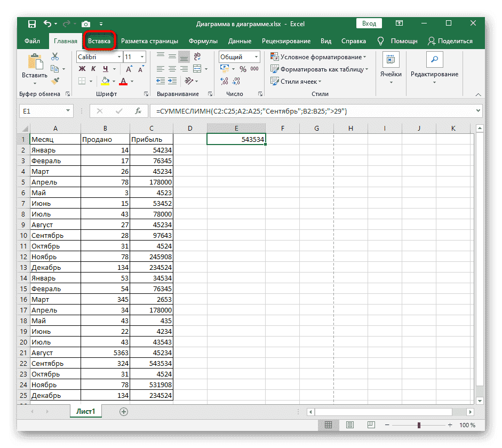Add a new sheet with plus icon
Screen dimensions: 502x448
124,411
